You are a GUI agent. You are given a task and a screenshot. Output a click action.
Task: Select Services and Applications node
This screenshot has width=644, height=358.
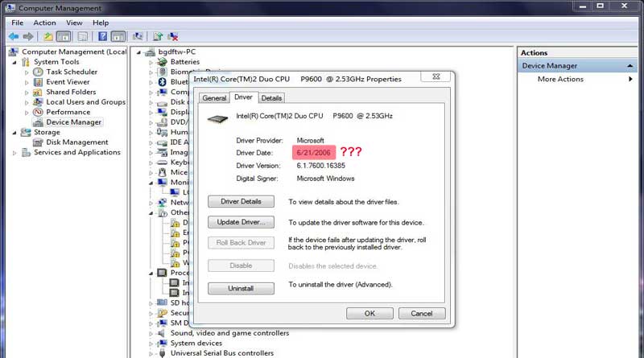76,152
